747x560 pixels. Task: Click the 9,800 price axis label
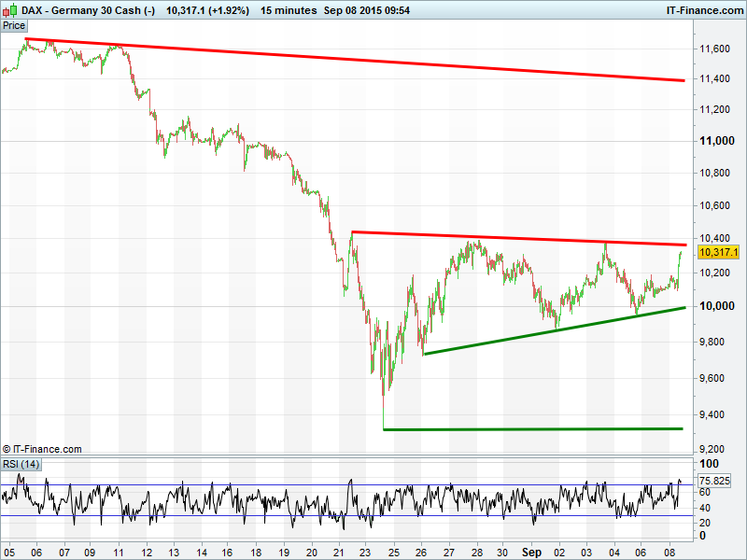pyautogui.click(x=712, y=342)
